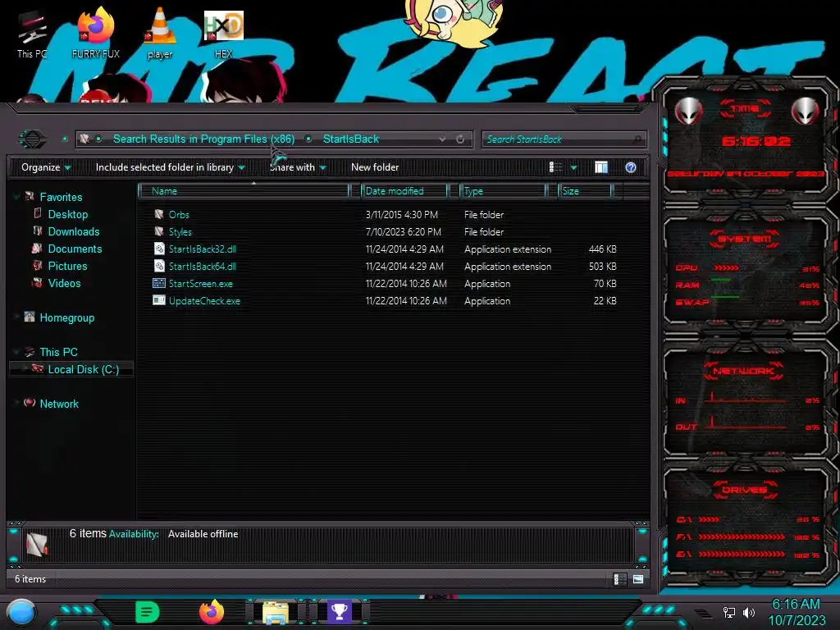Viewport: 840px width, 630px height.
Task: Open FURRY FUX Firefox desktop shortcut
Action: coord(96,33)
